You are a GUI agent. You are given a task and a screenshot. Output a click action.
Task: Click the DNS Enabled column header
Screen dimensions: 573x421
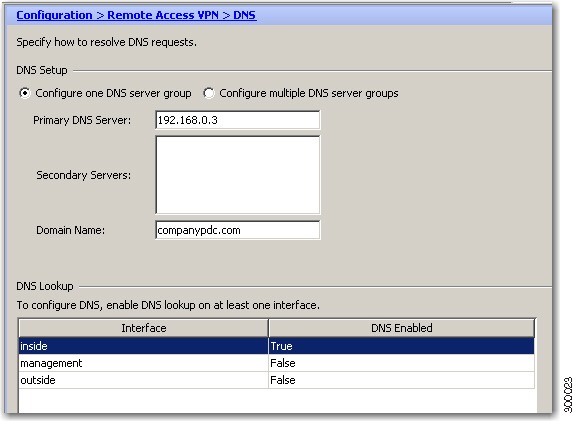[402, 328]
